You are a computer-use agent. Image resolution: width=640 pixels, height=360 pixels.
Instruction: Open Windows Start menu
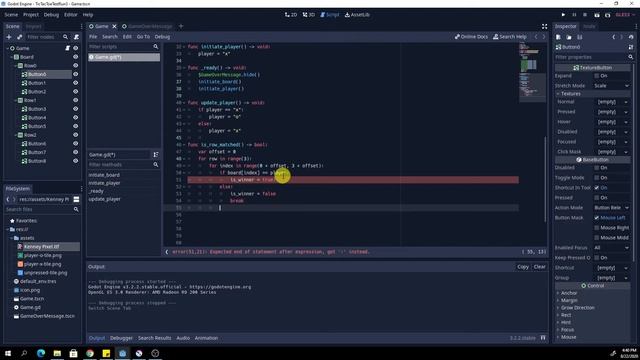(8, 353)
